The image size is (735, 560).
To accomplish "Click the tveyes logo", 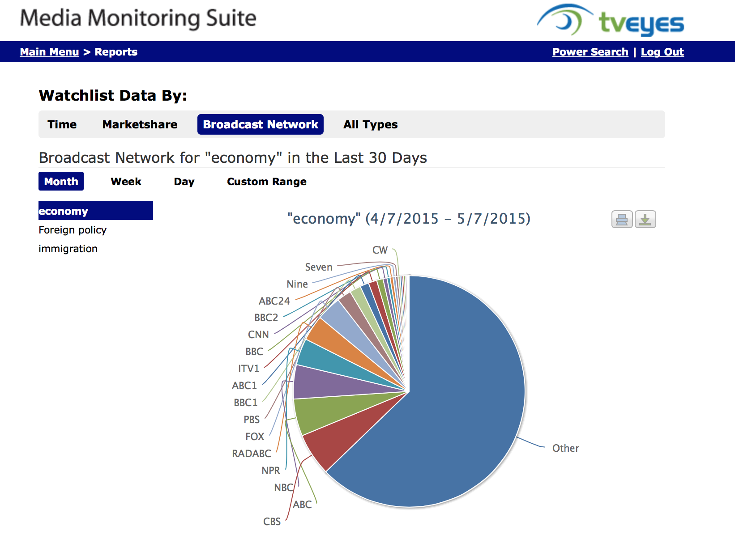I will tap(611, 21).
